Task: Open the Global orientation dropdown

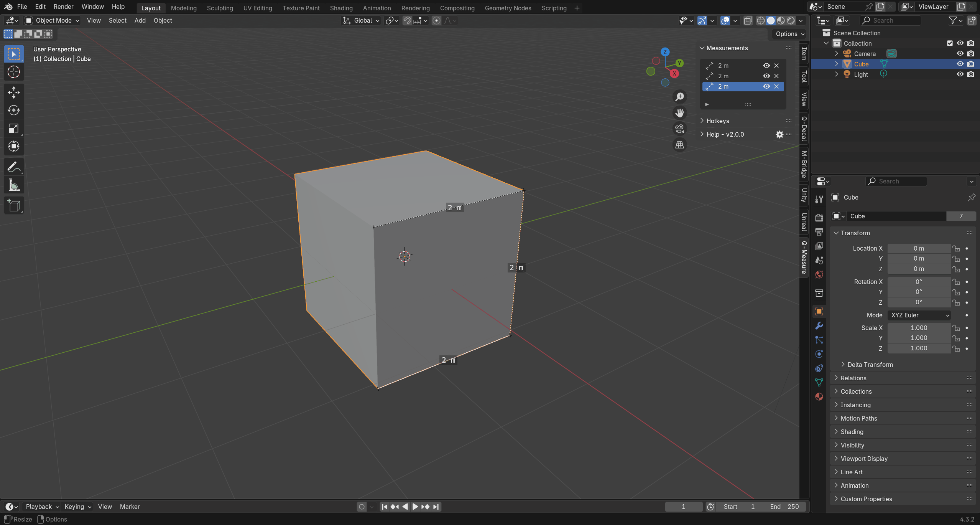Action: (361, 21)
